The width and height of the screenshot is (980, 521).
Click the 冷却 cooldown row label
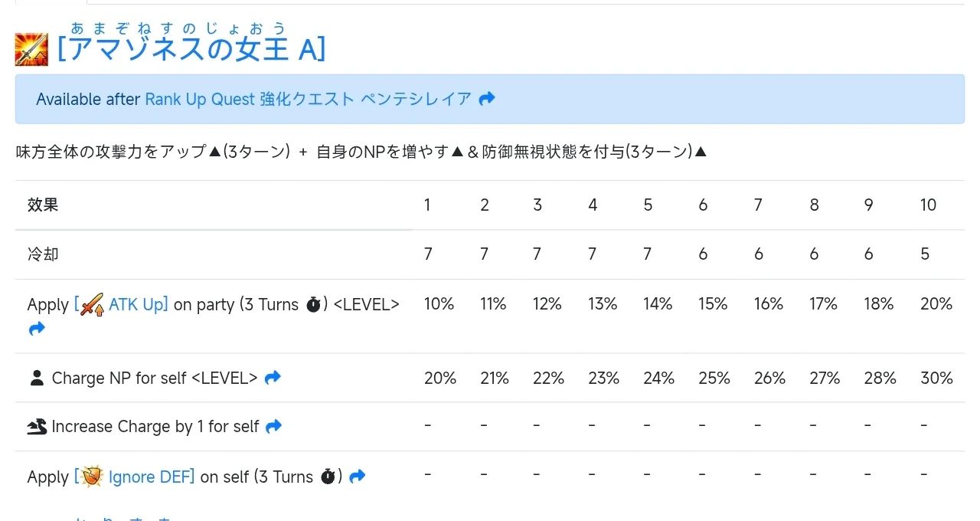43,254
